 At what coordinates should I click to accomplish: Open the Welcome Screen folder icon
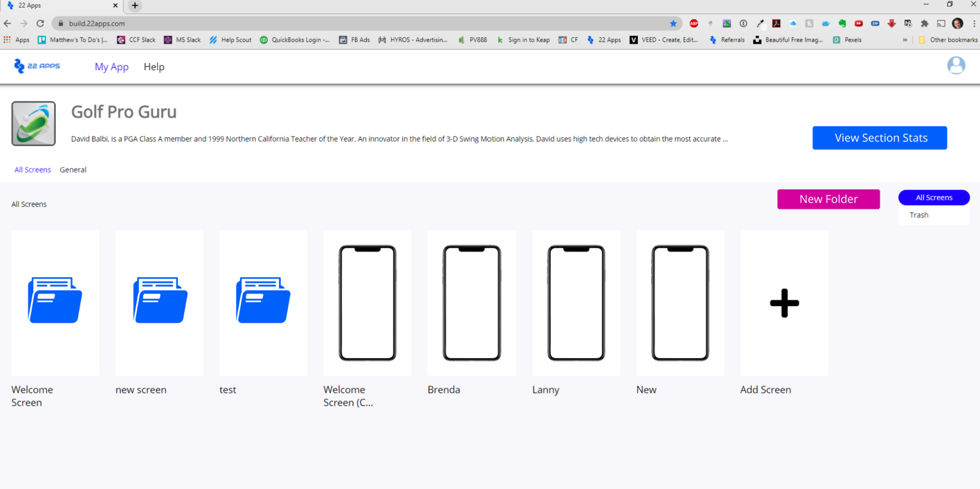click(x=55, y=301)
